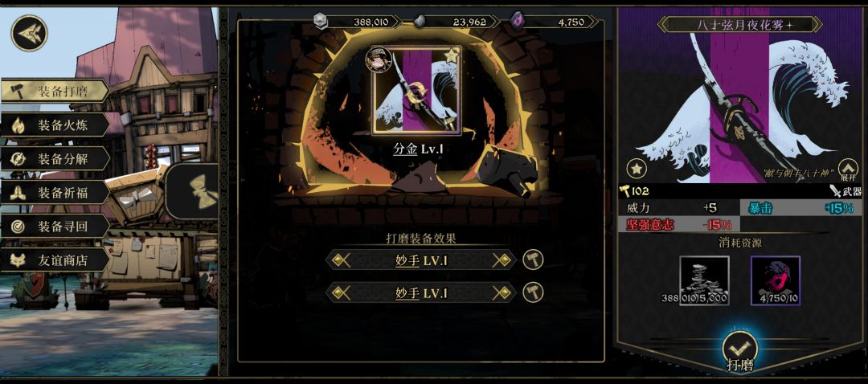Expand weapon details with 展开 button
This screenshot has height=384, width=868.
[x=848, y=170]
